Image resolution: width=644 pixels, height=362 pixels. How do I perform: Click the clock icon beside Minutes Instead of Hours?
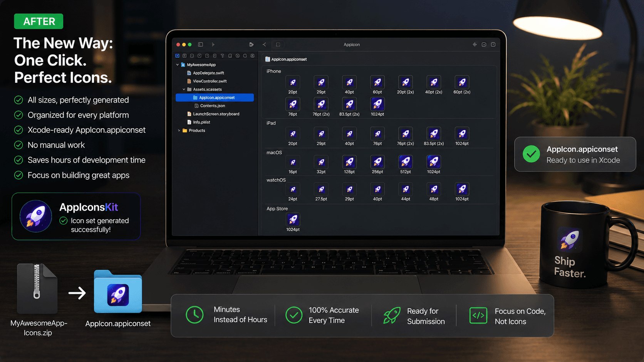[x=195, y=315]
